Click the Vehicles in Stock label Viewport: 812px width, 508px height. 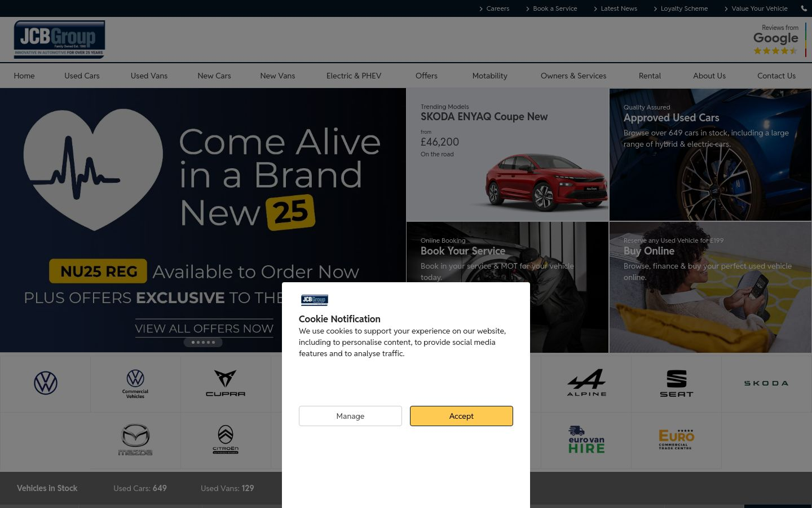coord(47,488)
